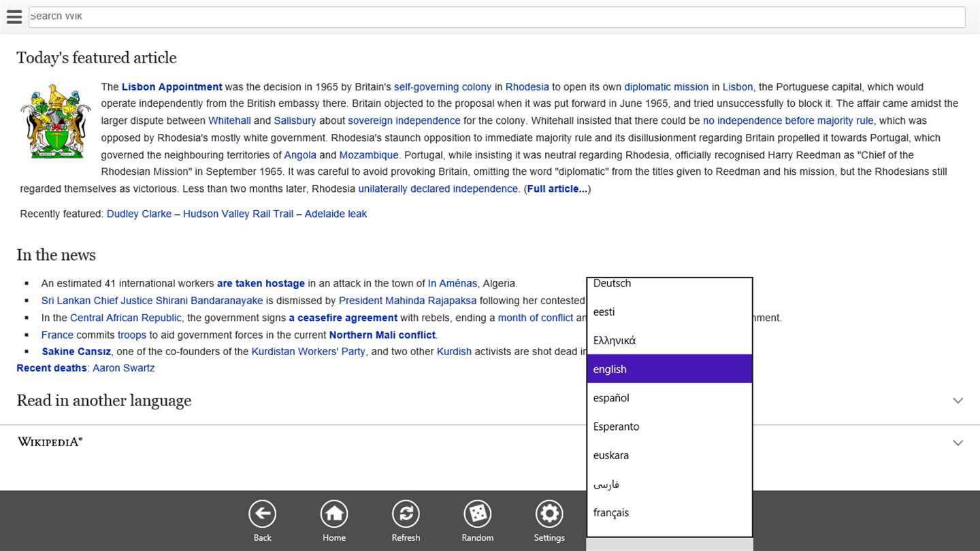Follow the Kurdistan Workers' Party link

[x=308, y=352]
